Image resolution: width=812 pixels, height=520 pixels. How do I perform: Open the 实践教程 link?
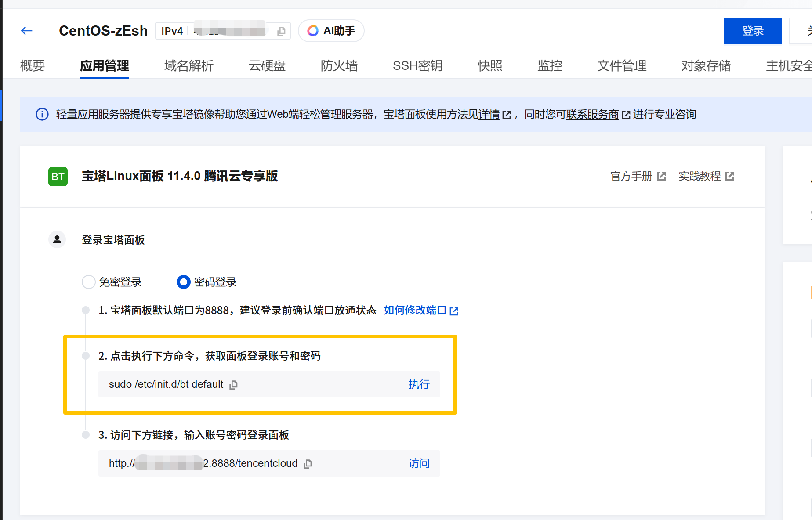(x=707, y=176)
